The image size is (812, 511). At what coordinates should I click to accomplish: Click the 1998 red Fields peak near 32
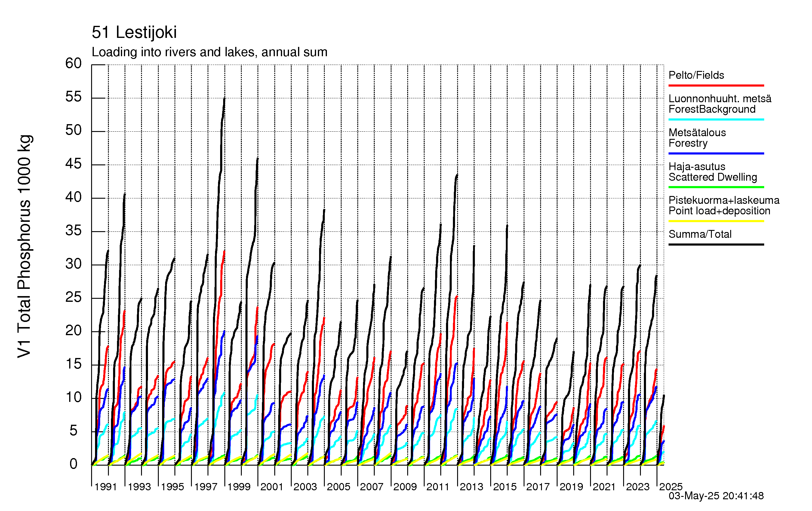(x=224, y=252)
